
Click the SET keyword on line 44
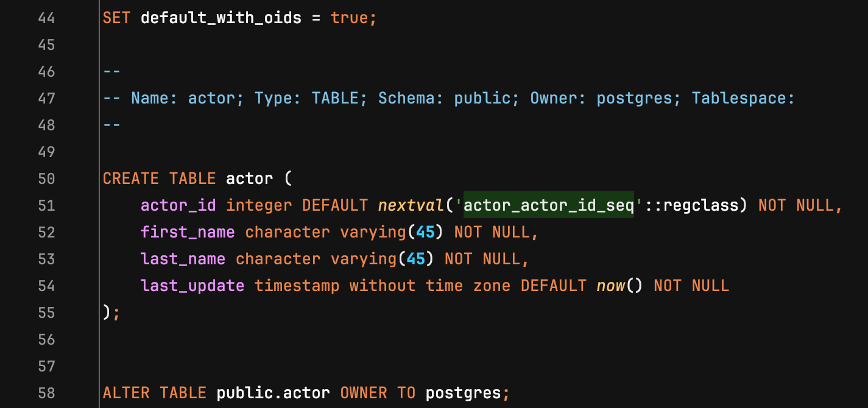pyautogui.click(x=117, y=18)
